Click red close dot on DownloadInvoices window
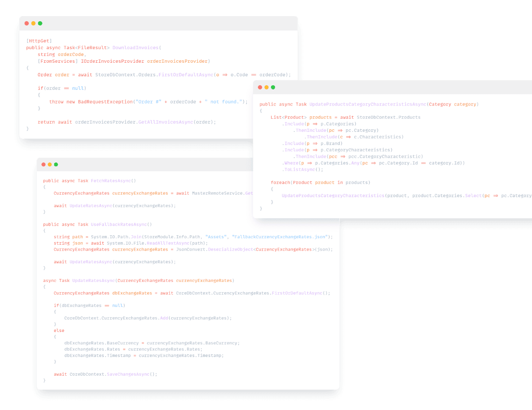Image resolution: width=532 pixels, height=410 pixels. [27, 23]
